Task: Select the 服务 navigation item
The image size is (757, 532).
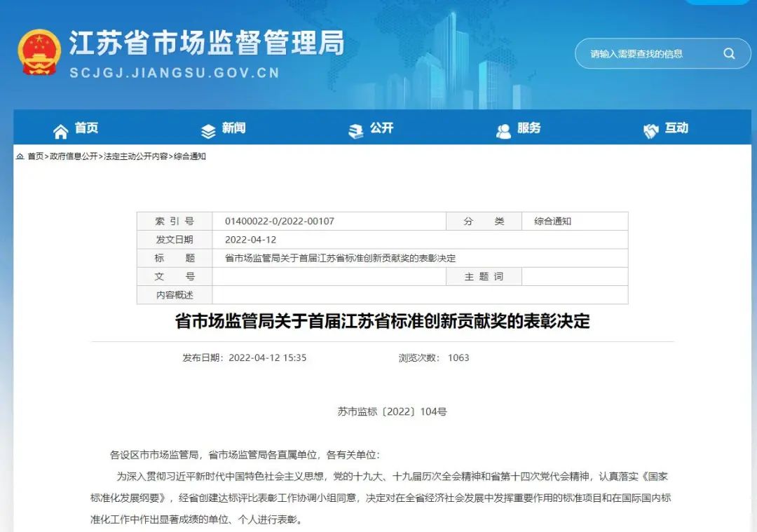Action: (x=528, y=128)
